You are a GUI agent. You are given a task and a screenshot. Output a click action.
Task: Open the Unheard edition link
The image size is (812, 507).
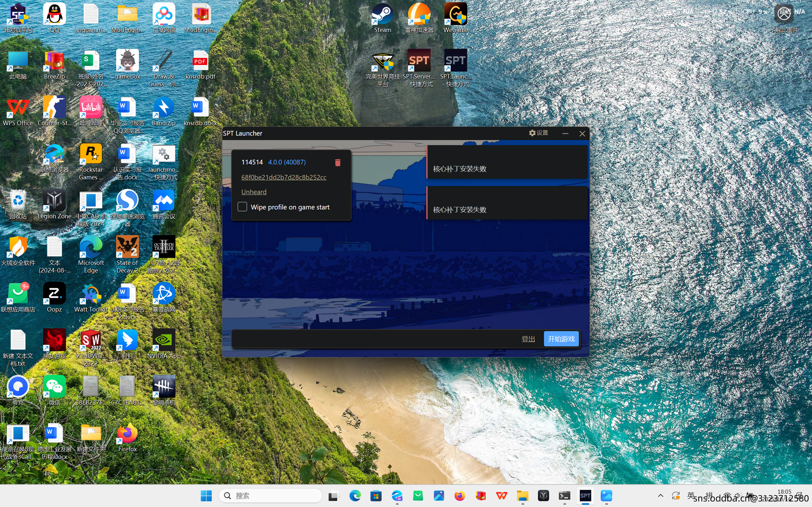click(x=254, y=192)
